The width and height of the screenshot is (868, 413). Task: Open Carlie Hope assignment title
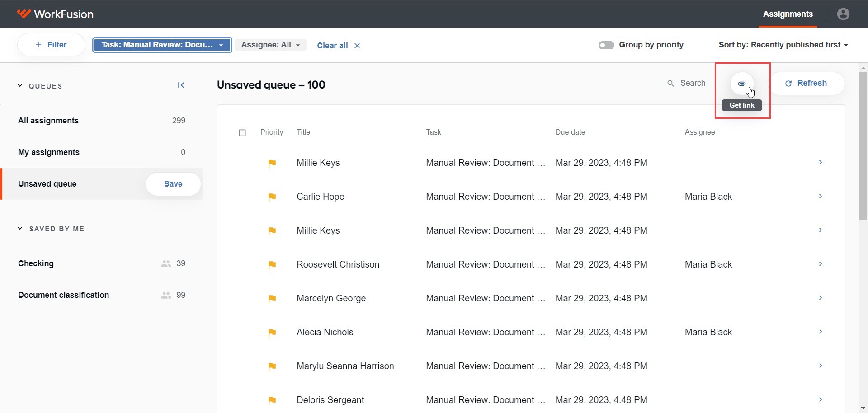pos(321,197)
